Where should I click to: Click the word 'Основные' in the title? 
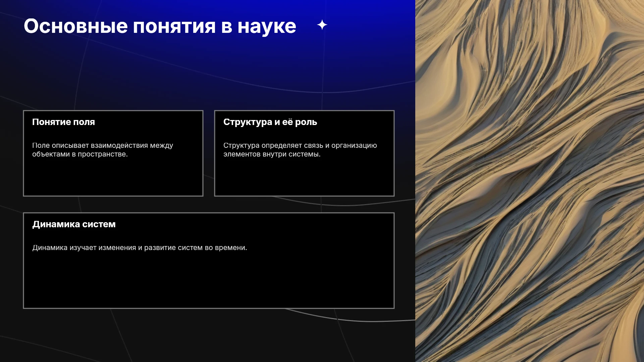click(76, 26)
